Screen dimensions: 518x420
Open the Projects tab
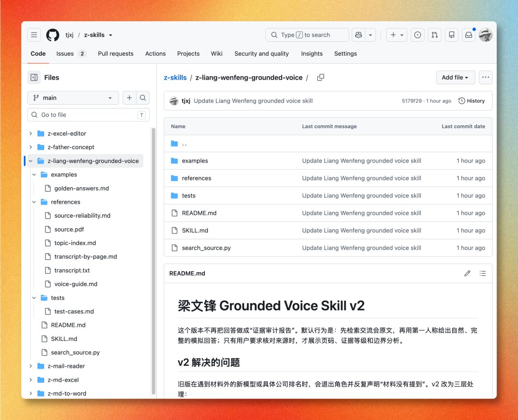188,54
